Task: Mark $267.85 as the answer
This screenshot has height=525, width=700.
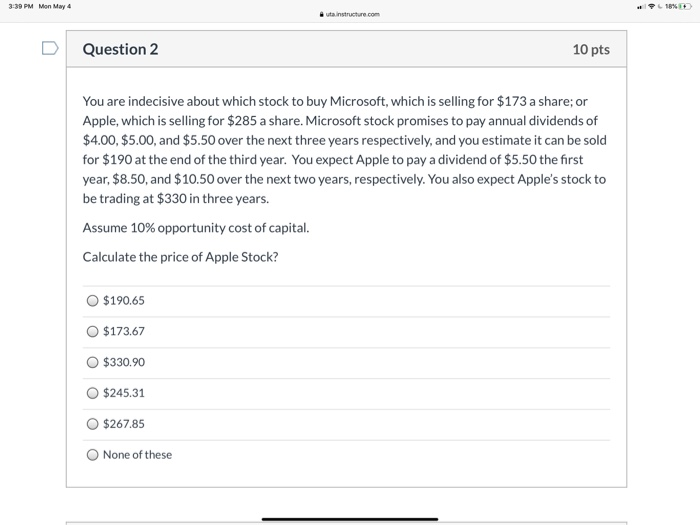Action: pos(92,424)
